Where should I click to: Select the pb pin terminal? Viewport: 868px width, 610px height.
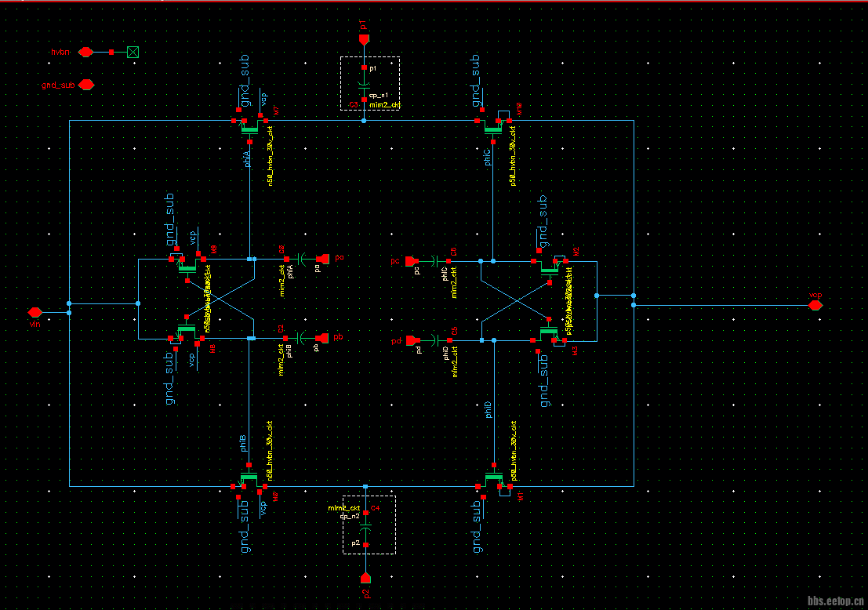(323, 339)
